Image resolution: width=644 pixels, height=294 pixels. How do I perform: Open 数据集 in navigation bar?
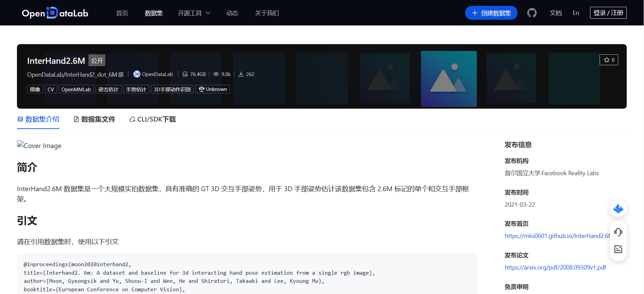tap(154, 13)
